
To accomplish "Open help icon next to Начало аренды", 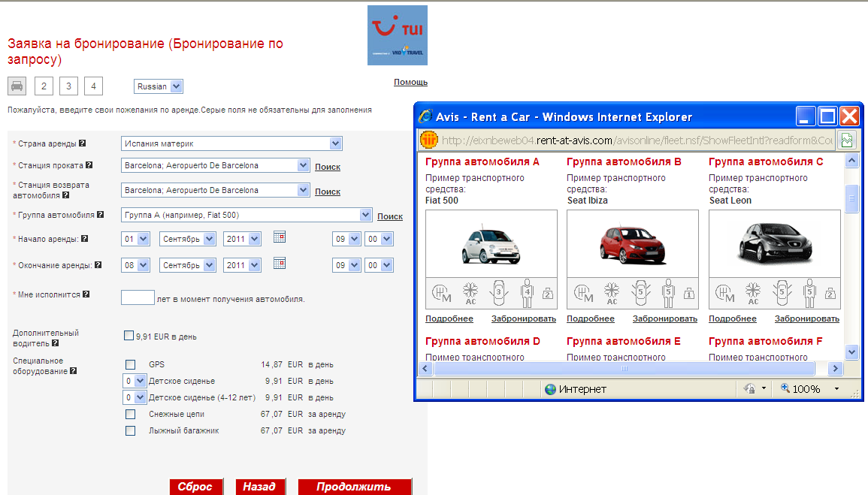I will click(85, 238).
